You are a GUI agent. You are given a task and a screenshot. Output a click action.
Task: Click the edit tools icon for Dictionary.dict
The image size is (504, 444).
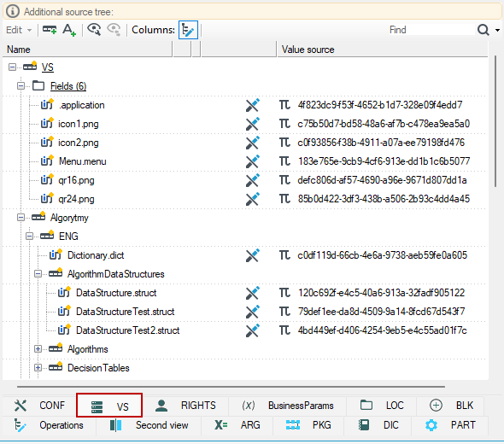(253, 255)
